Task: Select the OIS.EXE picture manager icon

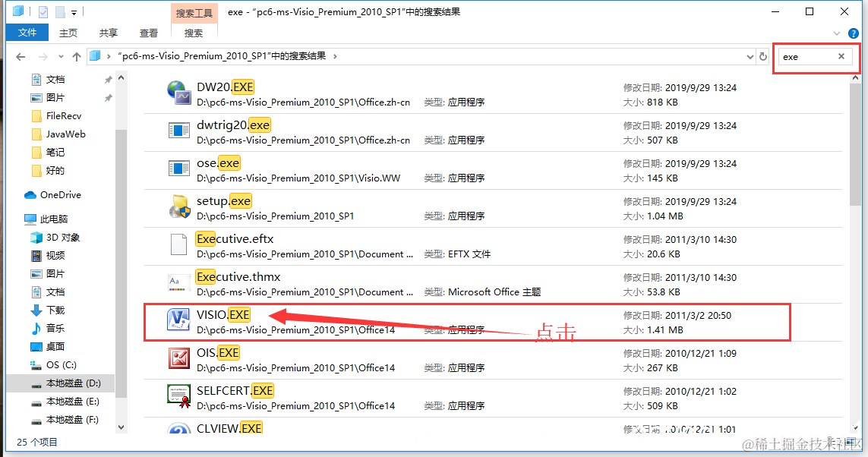Action: coord(178,358)
